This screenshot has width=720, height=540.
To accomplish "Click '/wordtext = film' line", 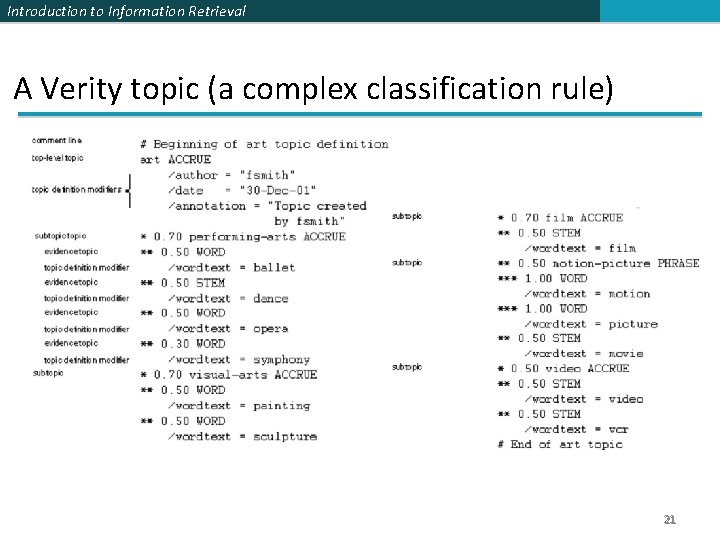I will tap(580, 248).
